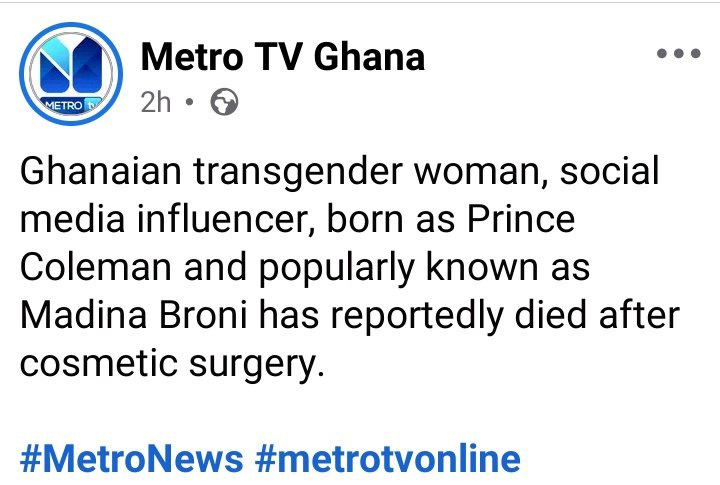Click the dot separator beside the timestamp

click(x=191, y=103)
